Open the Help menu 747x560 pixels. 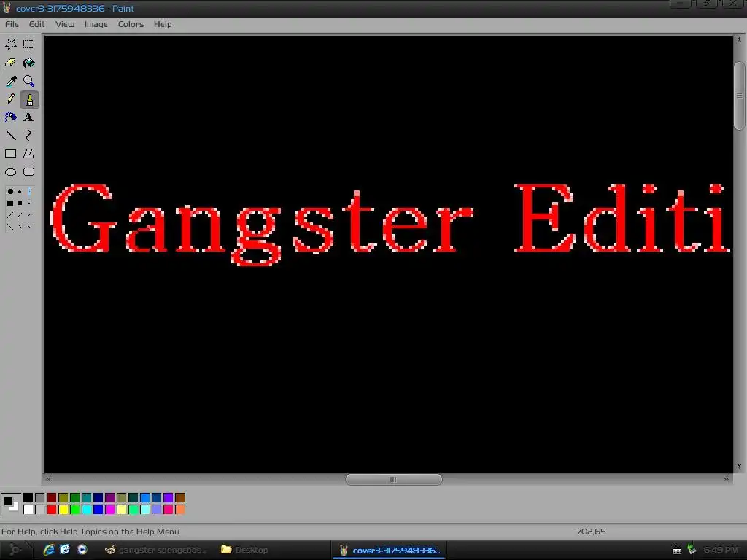(x=163, y=24)
